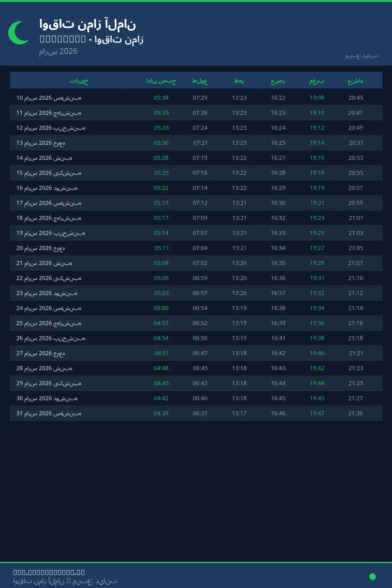Click the green crescent moon icon
This screenshot has height=588, width=392.
[19, 33]
